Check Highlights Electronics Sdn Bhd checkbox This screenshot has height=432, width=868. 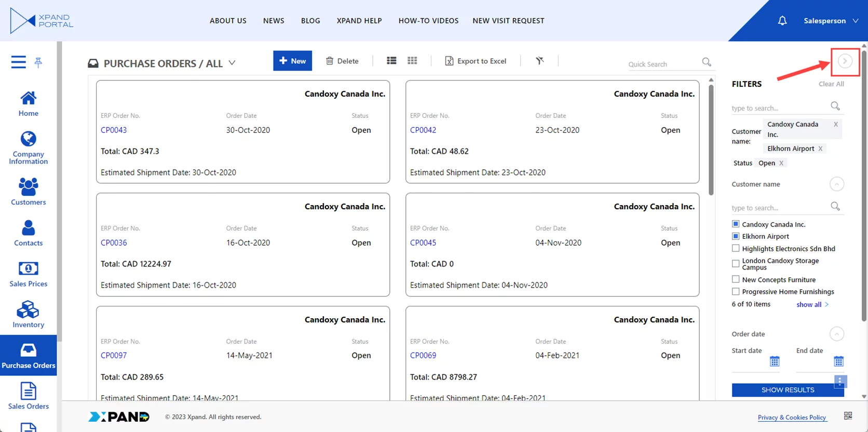coord(736,248)
